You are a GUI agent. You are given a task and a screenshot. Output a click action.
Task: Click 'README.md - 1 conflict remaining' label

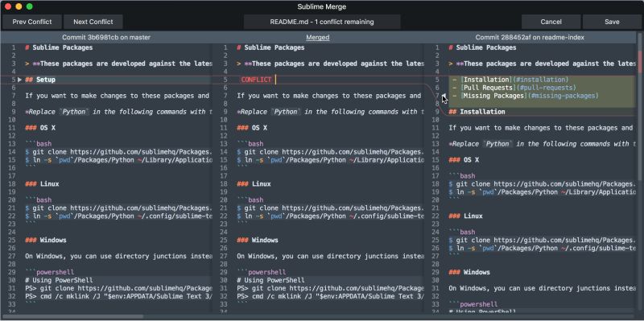322,22
